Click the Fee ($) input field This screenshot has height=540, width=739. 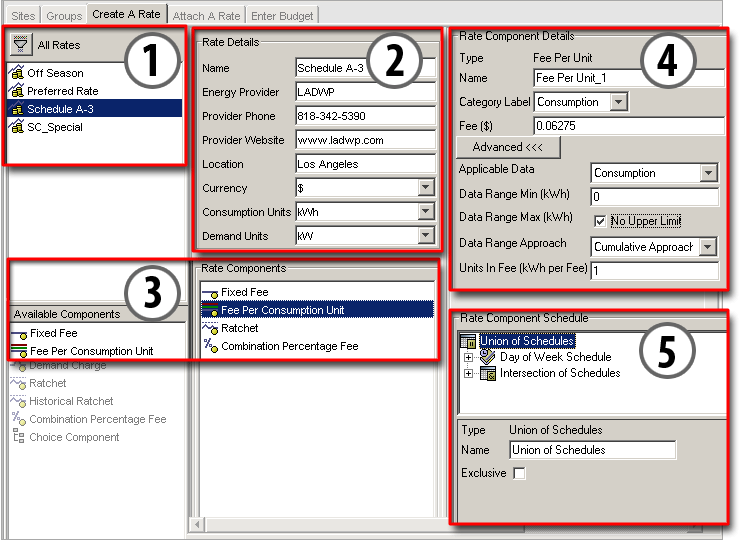click(628, 126)
